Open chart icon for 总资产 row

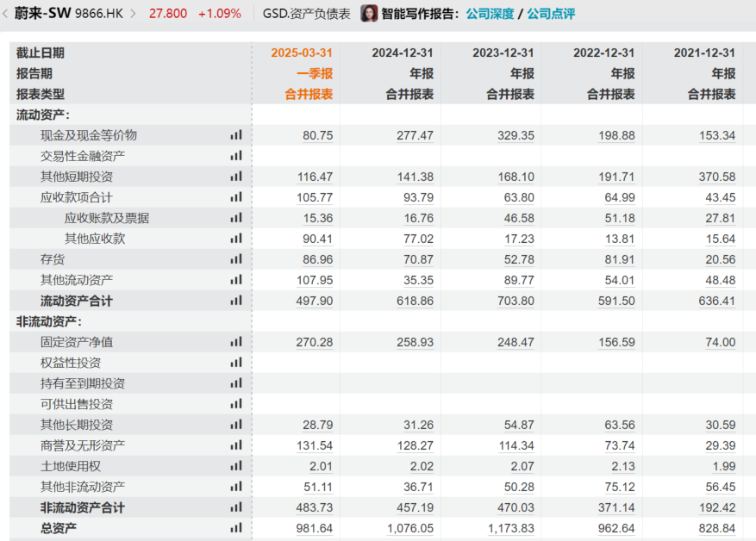tap(236, 529)
